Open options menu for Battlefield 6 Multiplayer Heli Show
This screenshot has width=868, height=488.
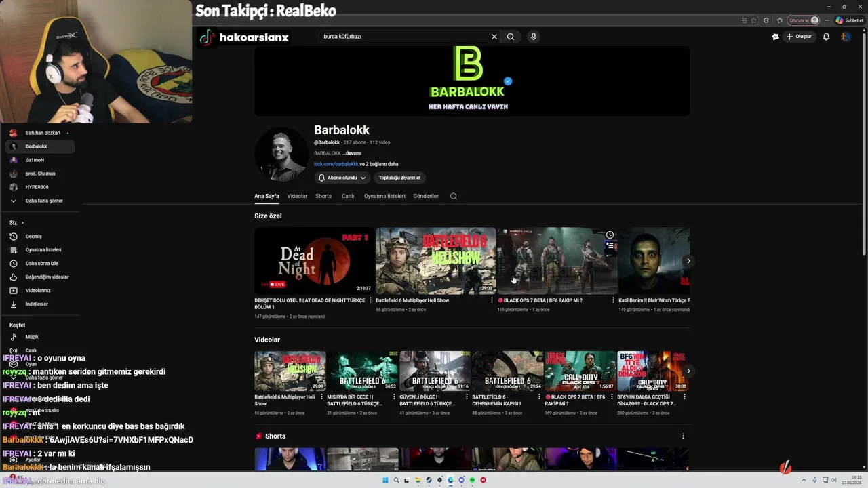(x=492, y=300)
